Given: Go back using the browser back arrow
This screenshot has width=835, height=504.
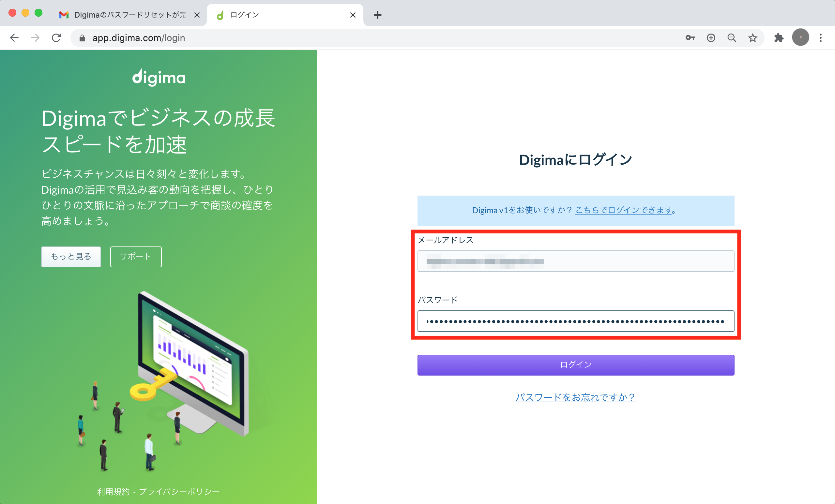Looking at the screenshot, I should 14,37.
